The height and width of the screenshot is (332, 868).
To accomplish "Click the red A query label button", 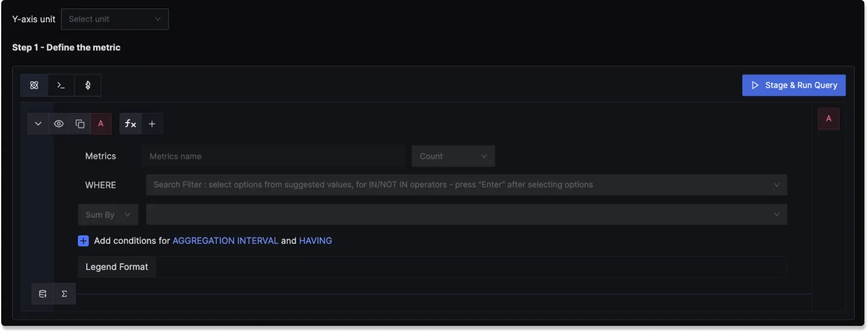I will tap(101, 124).
